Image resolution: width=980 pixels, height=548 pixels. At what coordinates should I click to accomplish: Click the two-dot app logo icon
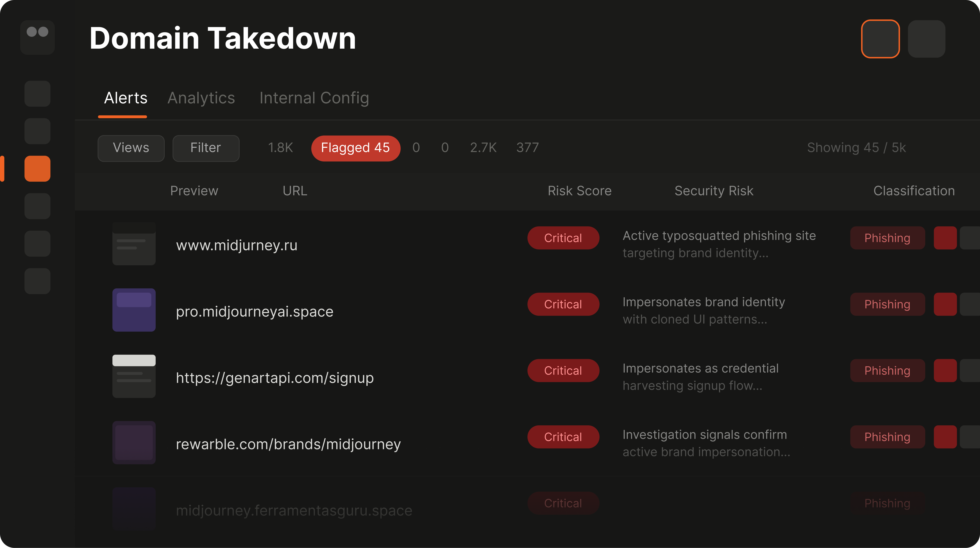pyautogui.click(x=37, y=37)
